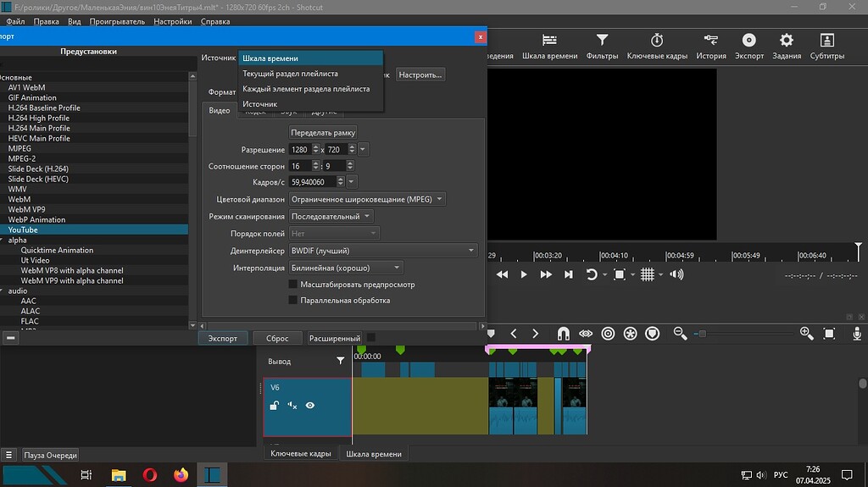Click the Расширенный button

point(334,338)
